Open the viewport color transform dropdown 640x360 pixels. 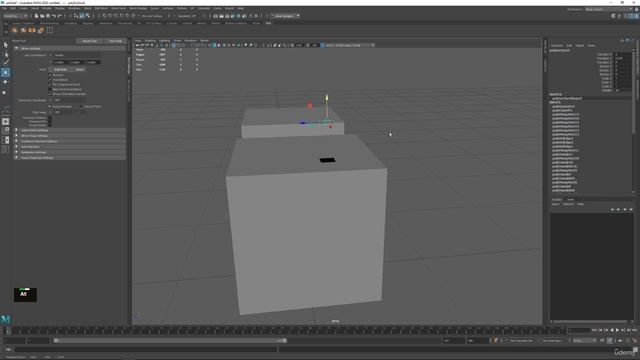click(x=350, y=45)
